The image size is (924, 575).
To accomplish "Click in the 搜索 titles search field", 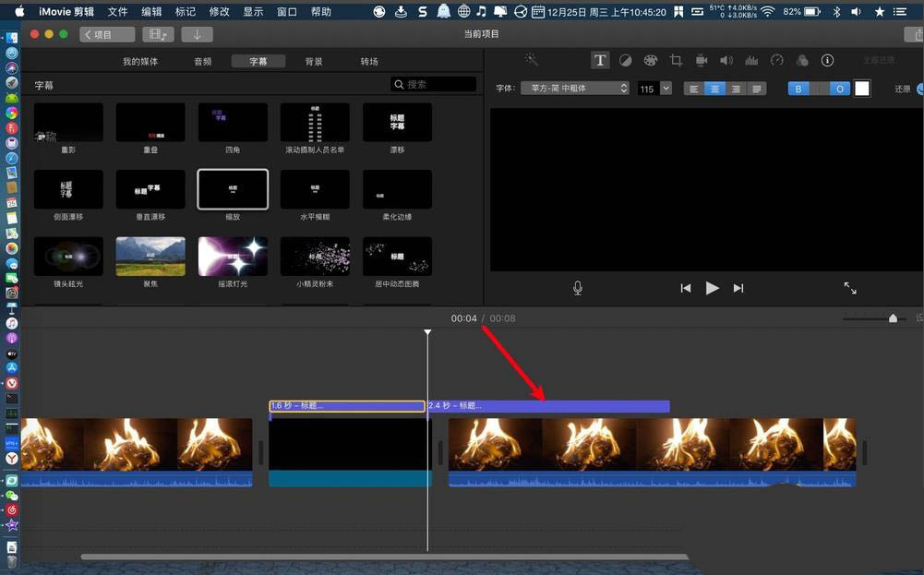I will coord(433,84).
